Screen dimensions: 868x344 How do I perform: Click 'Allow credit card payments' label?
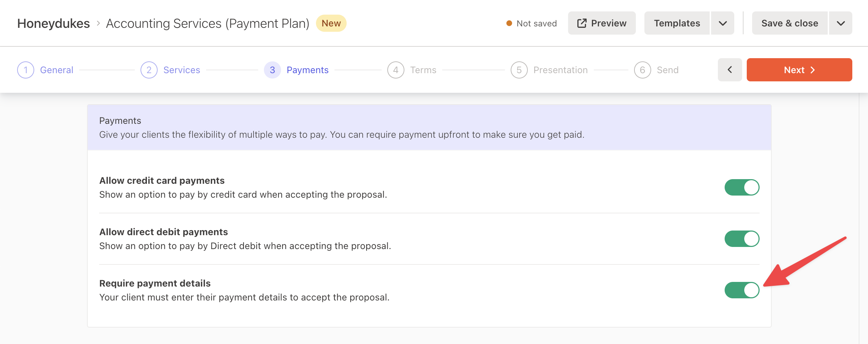162,181
